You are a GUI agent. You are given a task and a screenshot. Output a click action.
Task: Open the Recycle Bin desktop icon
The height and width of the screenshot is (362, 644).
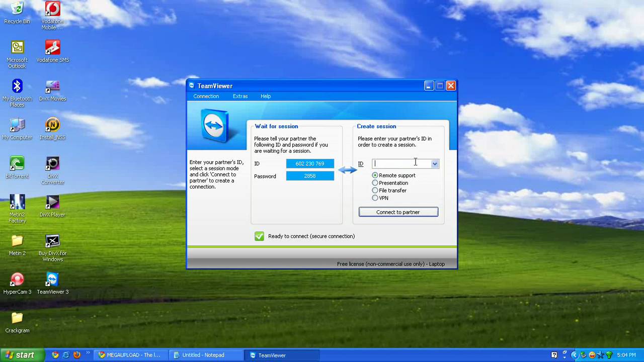[17, 14]
